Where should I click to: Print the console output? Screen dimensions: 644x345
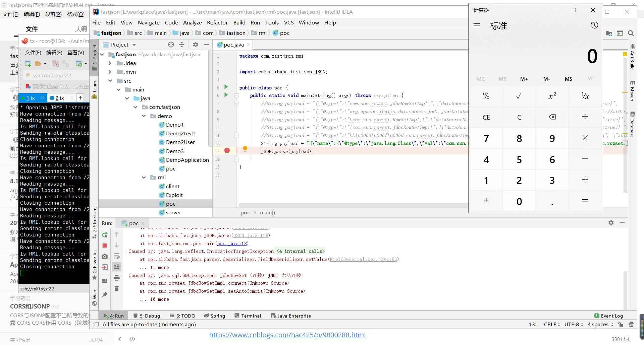point(117,278)
